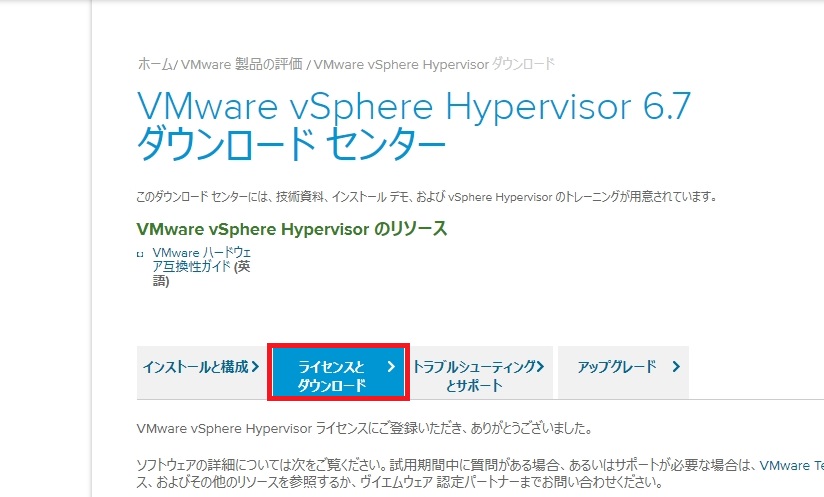Viewport: 824px width, 497px height.
Task: Switch to the トラブルシューティングとサポート tab
Action: 479,372
